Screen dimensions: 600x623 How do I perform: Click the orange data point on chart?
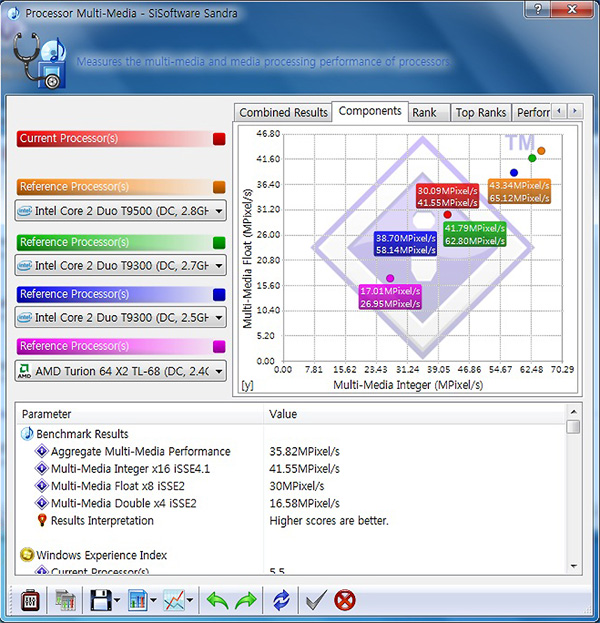541,151
